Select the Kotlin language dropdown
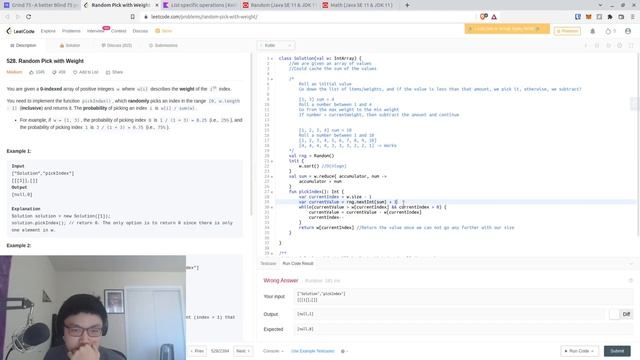 [x=276, y=45]
